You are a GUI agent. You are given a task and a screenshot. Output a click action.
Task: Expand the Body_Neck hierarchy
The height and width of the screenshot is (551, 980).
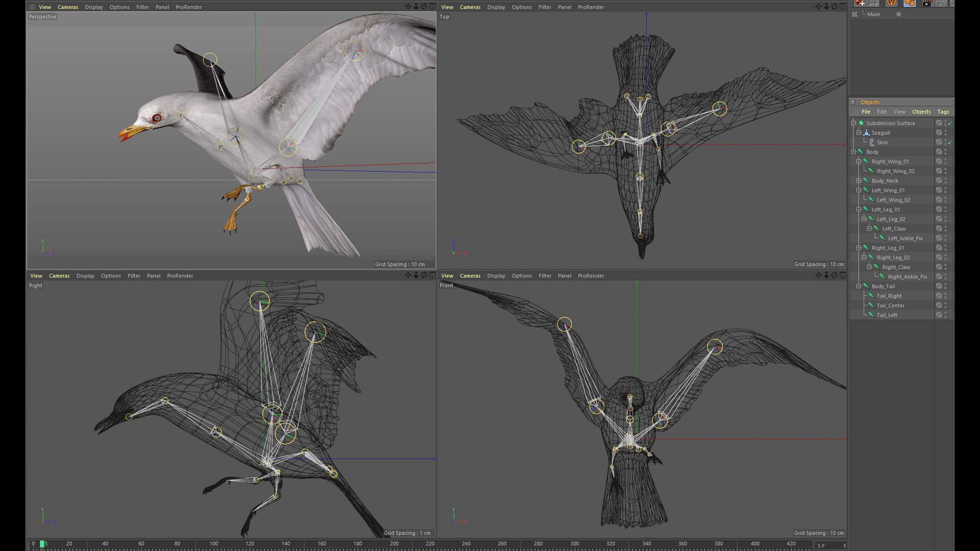(859, 181)
